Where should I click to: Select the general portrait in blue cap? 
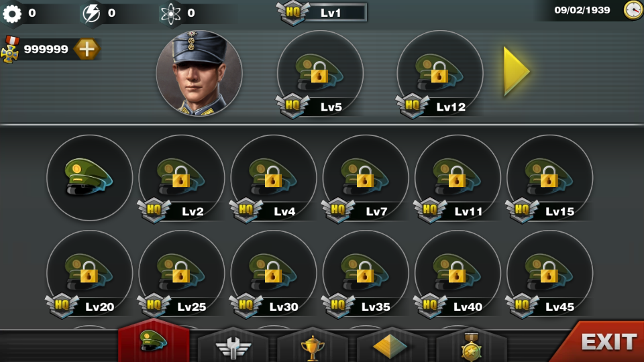pos(199,73)
